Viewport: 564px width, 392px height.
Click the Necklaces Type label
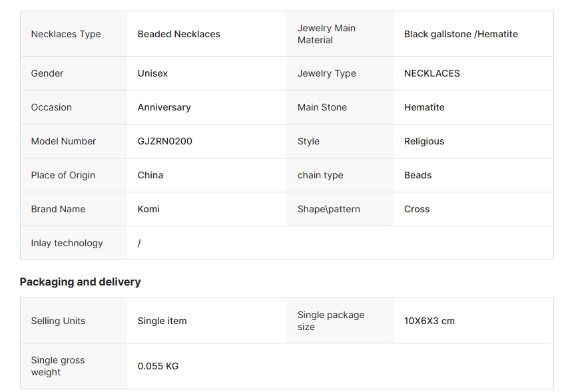pyautogui.click(x=66, y=34)
